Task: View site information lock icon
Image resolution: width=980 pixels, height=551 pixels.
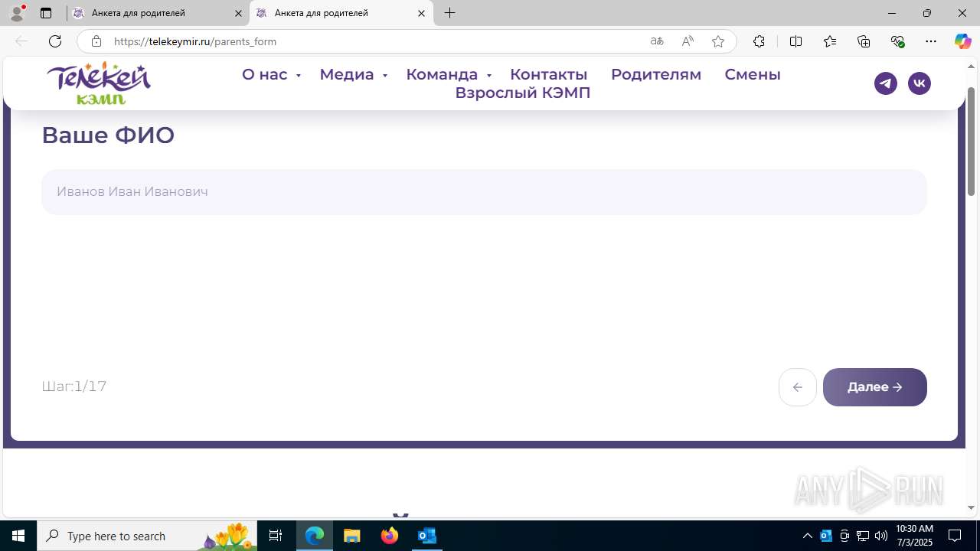Action: (x=96, y=41)
